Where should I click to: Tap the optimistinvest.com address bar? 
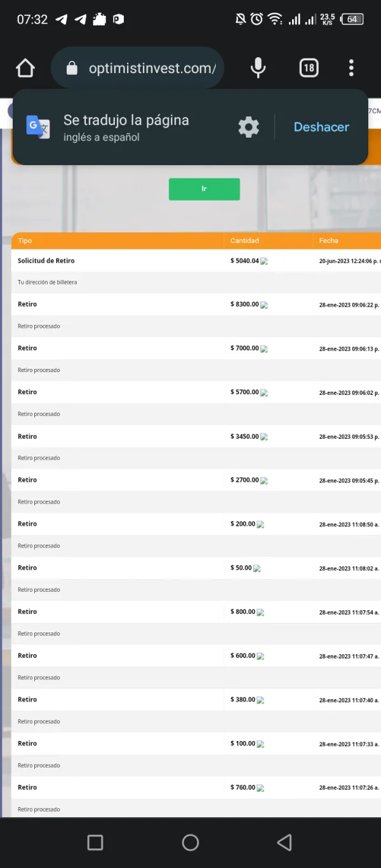[152, 69]
